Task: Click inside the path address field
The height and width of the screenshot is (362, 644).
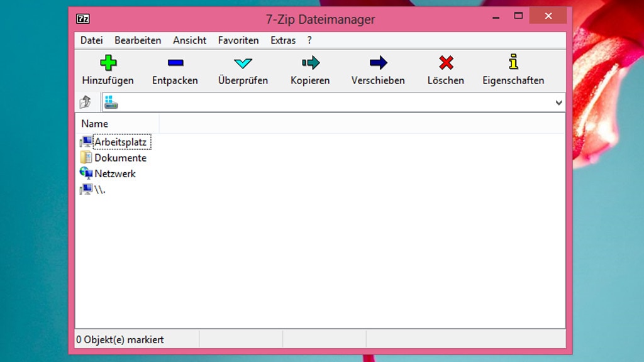Action: click(333, 102)
